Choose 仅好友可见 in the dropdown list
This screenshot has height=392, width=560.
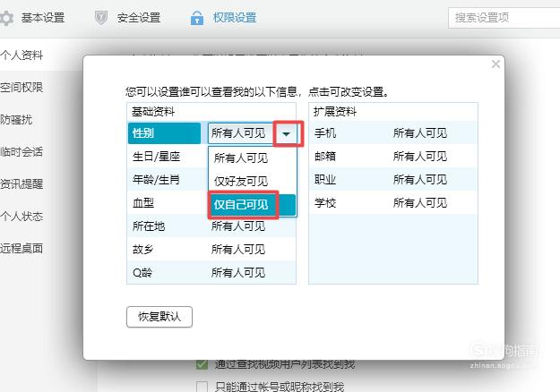(x=252, y=181)
